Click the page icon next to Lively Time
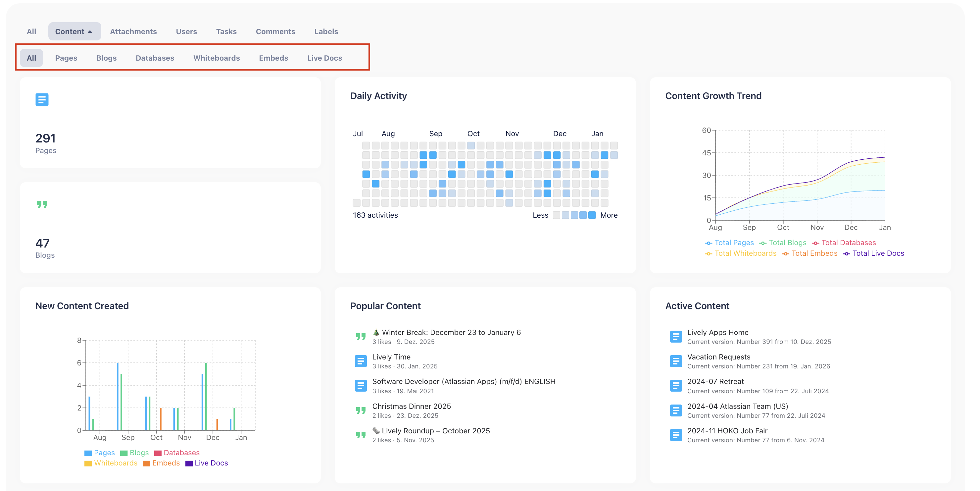This screenshot has height=491, width=980. (360, 361)
